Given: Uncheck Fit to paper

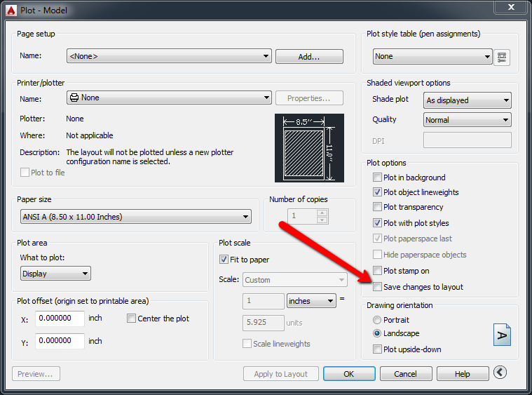Looking at the screenshot, I should tap(224, 260).
